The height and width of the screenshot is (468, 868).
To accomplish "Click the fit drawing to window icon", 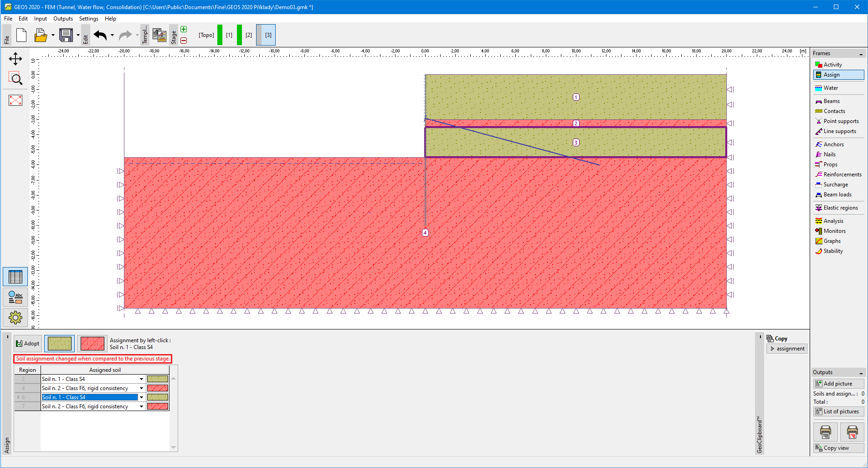I will (x=15, y=100).
